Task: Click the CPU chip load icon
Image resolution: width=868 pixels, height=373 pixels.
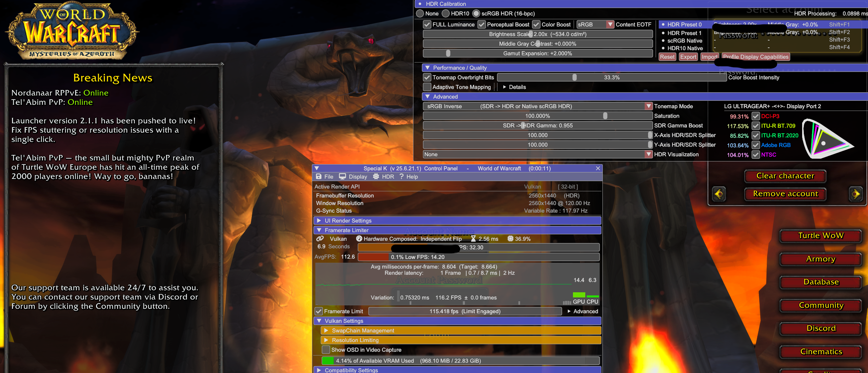Action: click(x=511, y=239)
